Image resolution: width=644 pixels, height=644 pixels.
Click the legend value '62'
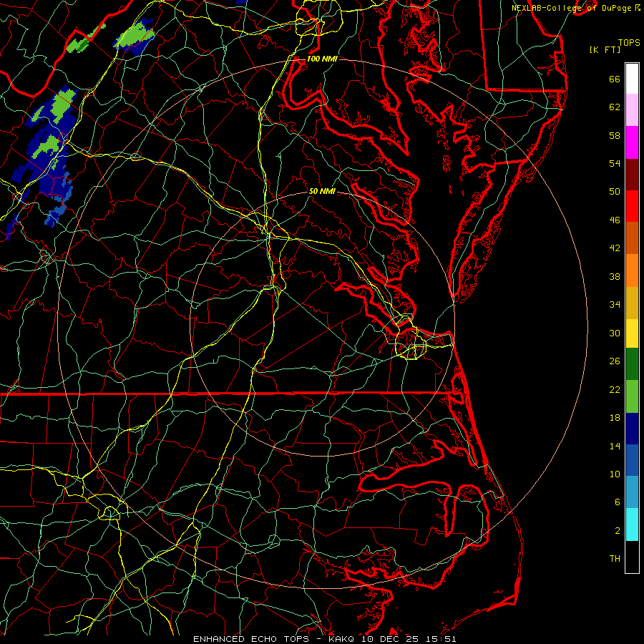pyautogui.click(x=615, y=107)
